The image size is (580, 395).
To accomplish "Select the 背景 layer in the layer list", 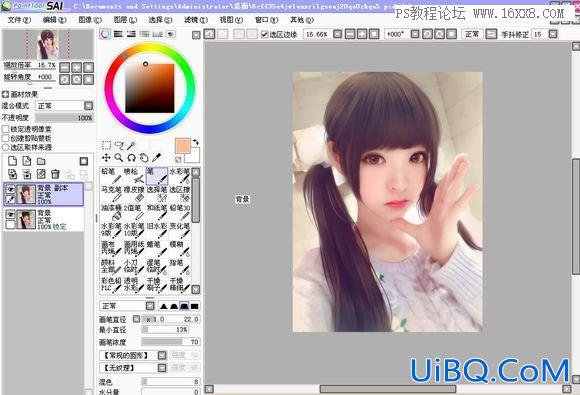I will tap(44, 219).
